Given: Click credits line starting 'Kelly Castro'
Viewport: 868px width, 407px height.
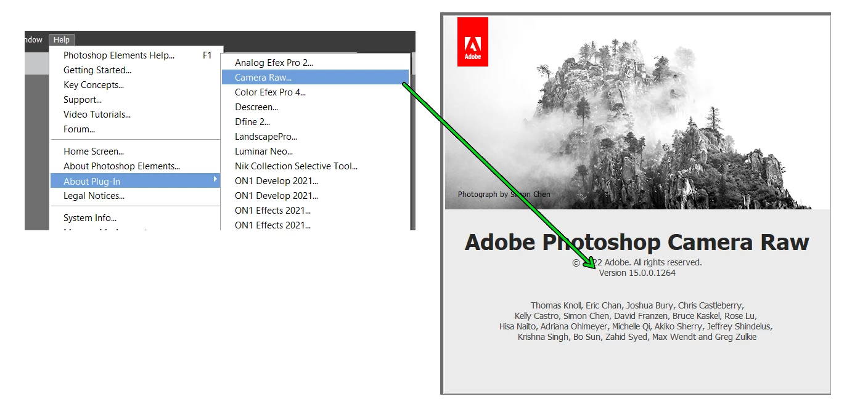Looking at the screenshot, I should (x=636, y=316).
